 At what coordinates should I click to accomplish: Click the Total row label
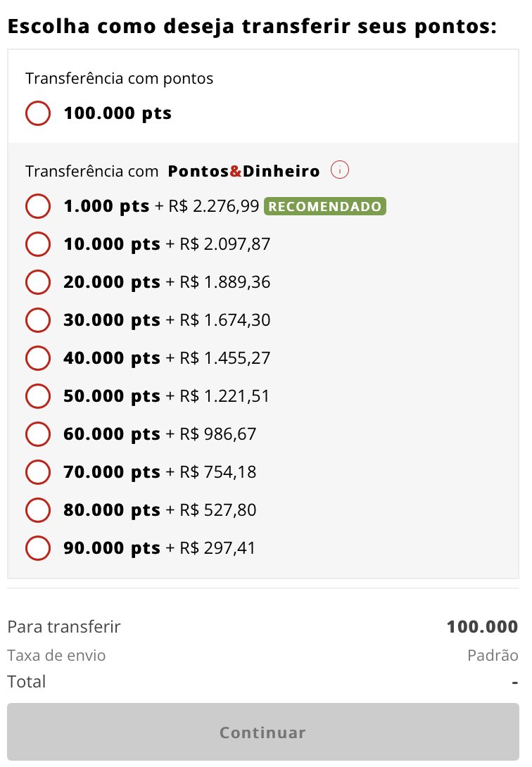[27, 681]
